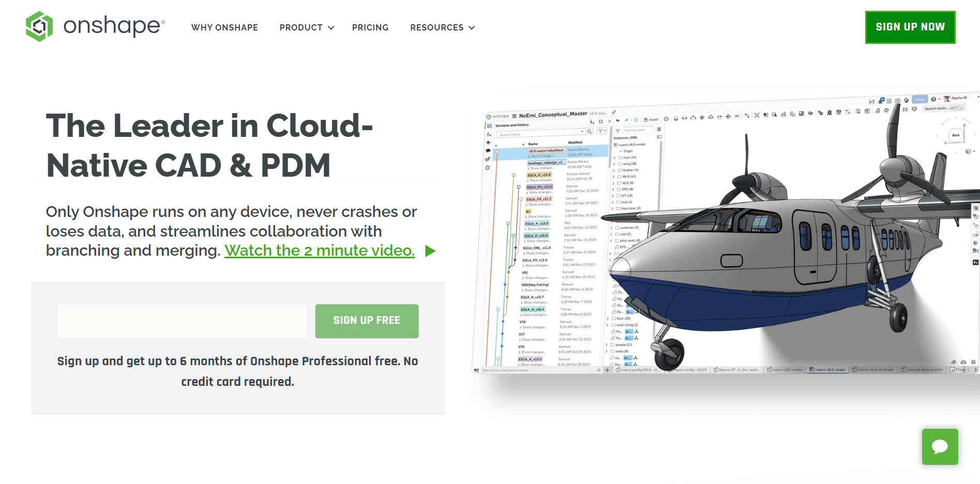Expand the seats (9) folder
The image size is (980, 484).
point(607,351)
